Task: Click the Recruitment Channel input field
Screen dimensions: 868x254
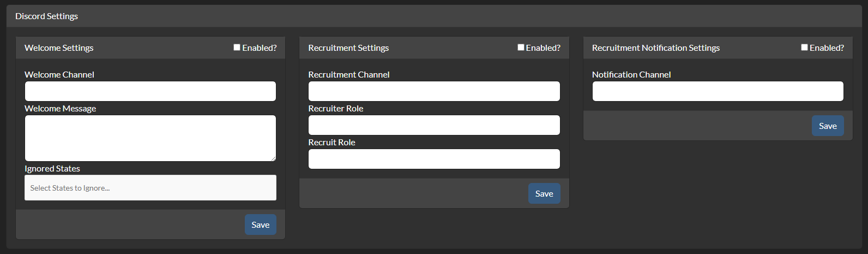Action: coord(434,91)
